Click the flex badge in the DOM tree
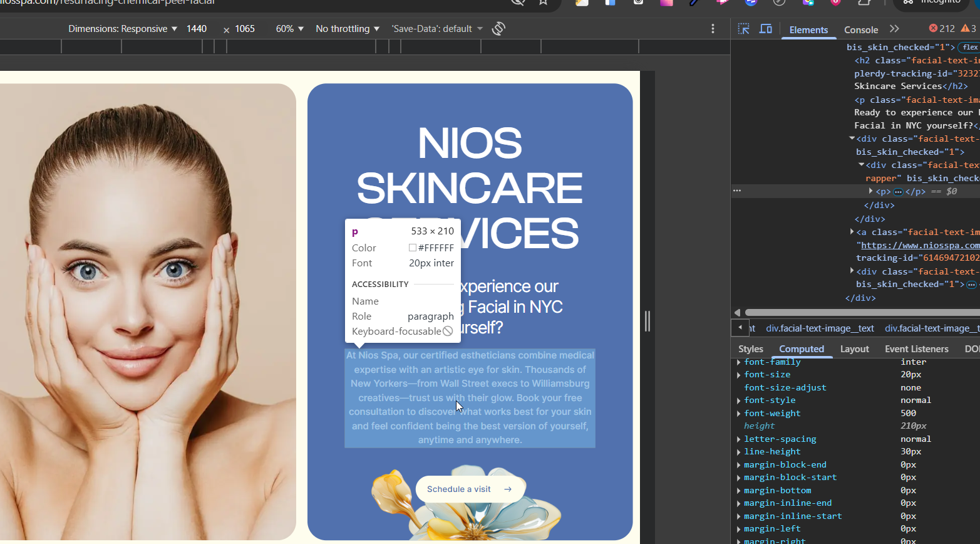Screen dimensions: 980x544 [969, 48]
